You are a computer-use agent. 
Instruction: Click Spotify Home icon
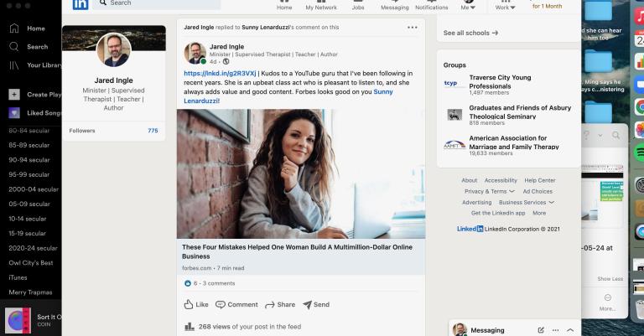(x=14, y=28)
